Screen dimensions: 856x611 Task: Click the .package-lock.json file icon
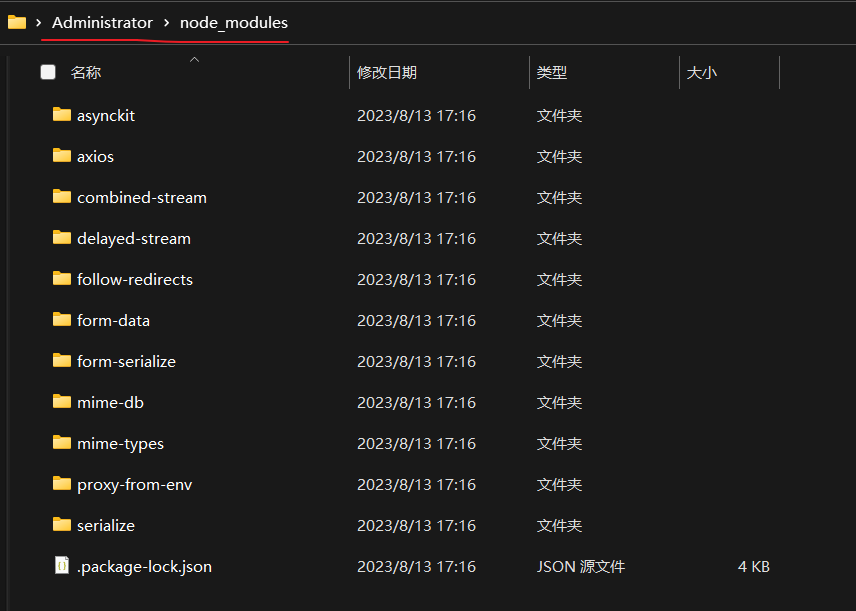[62, 565]
